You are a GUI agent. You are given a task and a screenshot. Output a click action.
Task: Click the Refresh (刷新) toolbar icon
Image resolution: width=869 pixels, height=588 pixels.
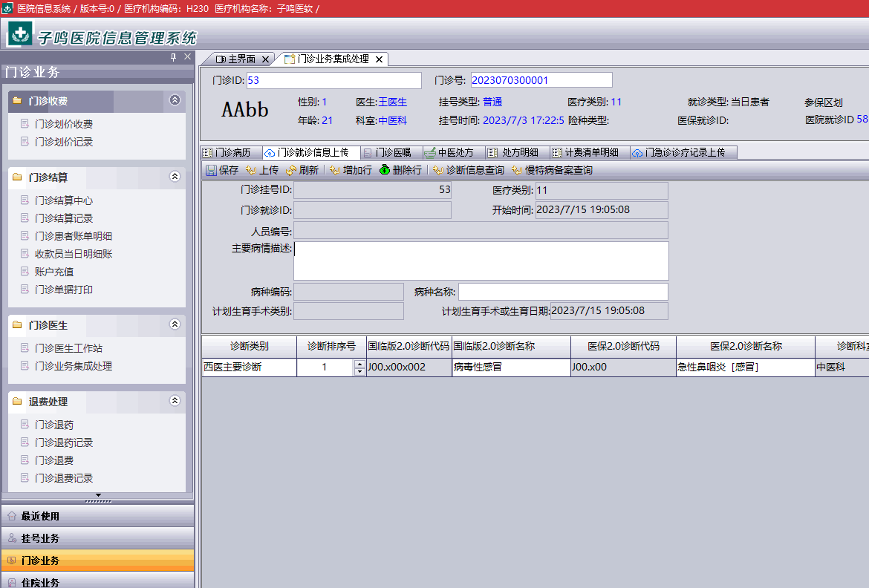[302, 170]
